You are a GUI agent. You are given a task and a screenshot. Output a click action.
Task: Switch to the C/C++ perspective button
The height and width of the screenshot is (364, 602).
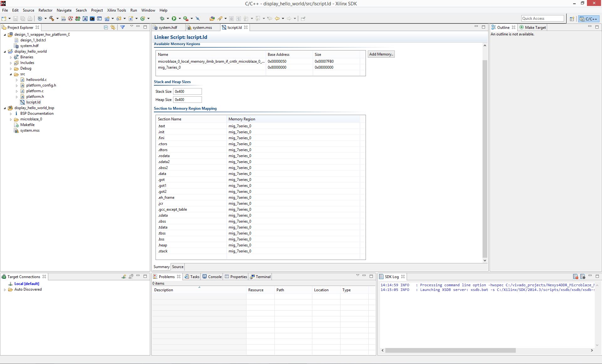(589, 19)
